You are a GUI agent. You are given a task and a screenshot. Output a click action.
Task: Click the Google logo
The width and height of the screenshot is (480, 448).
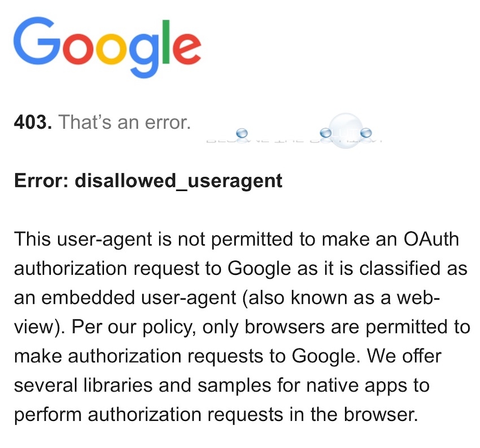pyautogui.click(x=107, y=47)
